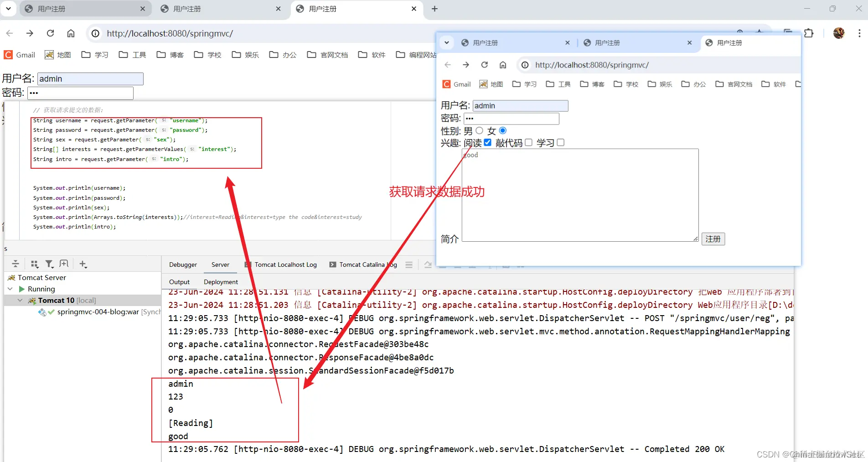View site information in the small browser's address bar

(x=525, y=65)
